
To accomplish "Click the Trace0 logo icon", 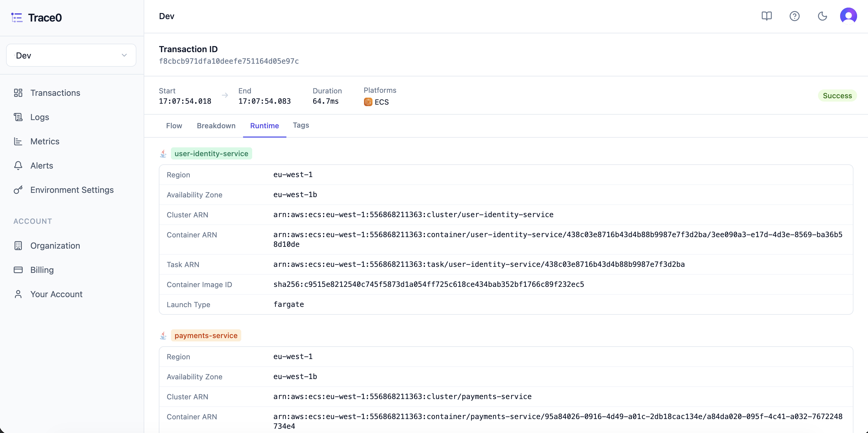I will 17,18.
